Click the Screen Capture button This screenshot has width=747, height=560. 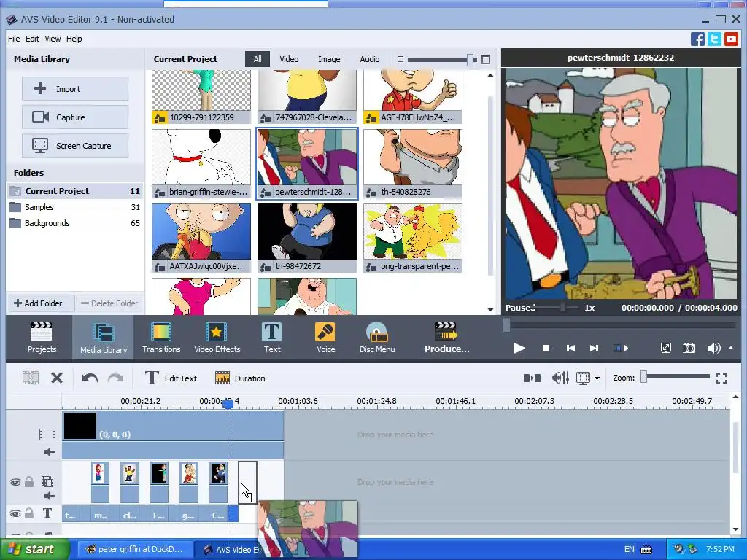tap(75, 146)
